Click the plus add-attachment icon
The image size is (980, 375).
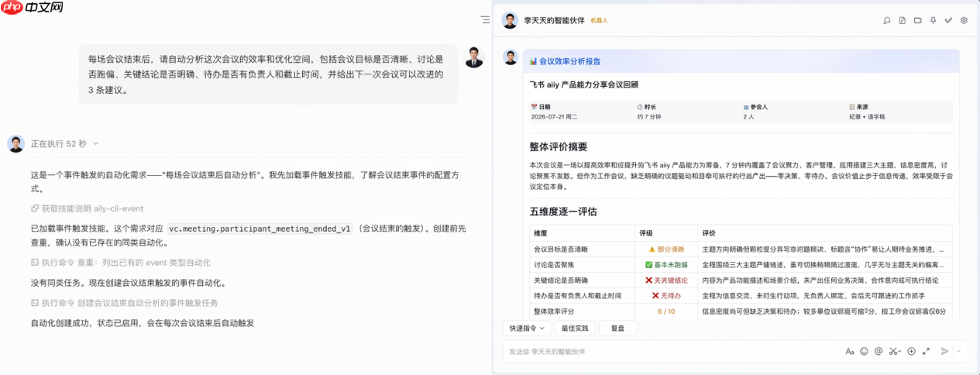tap(912, 351)
